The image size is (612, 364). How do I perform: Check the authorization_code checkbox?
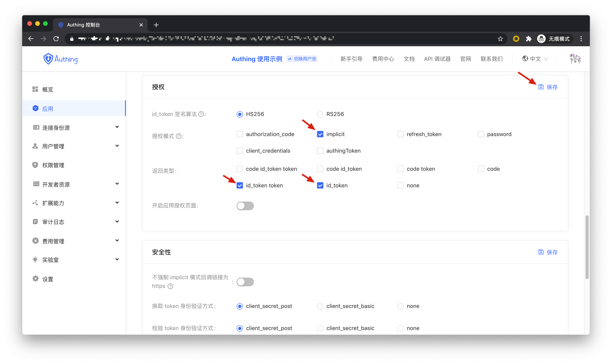tap(240, 134)
